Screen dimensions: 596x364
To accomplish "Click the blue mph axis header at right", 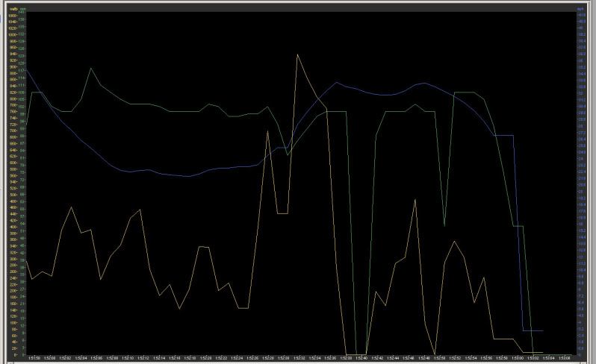I will coord(580,8).
